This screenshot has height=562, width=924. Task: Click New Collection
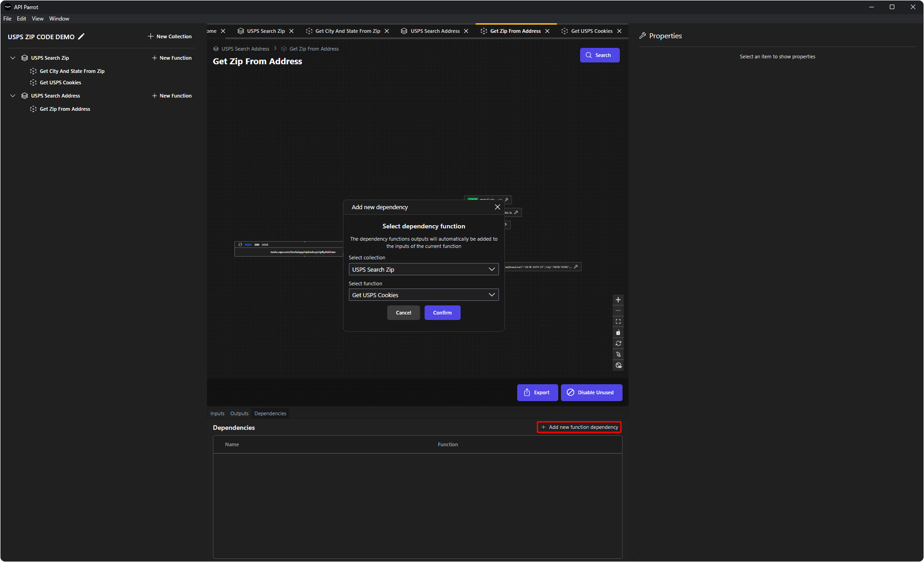pos(170,36)
